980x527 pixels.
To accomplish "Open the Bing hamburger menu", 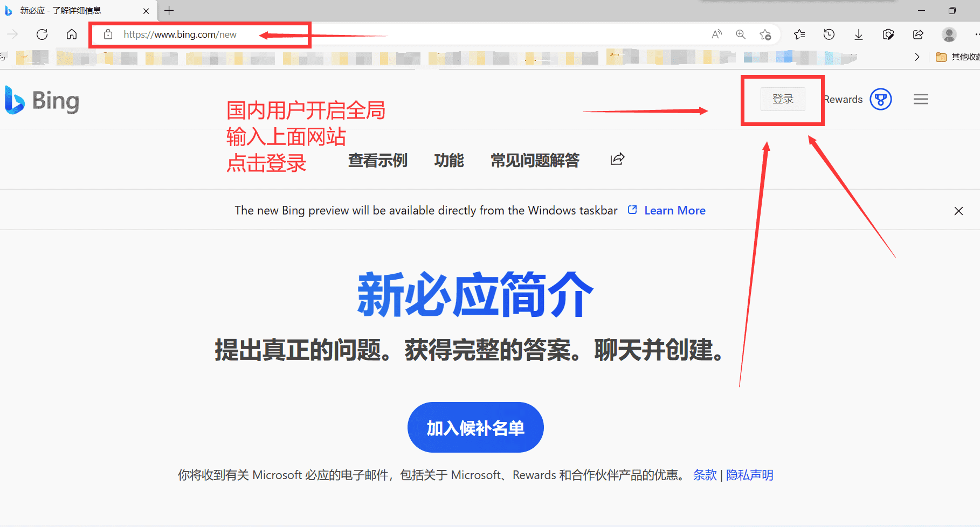I will click(x=921, y=99).
